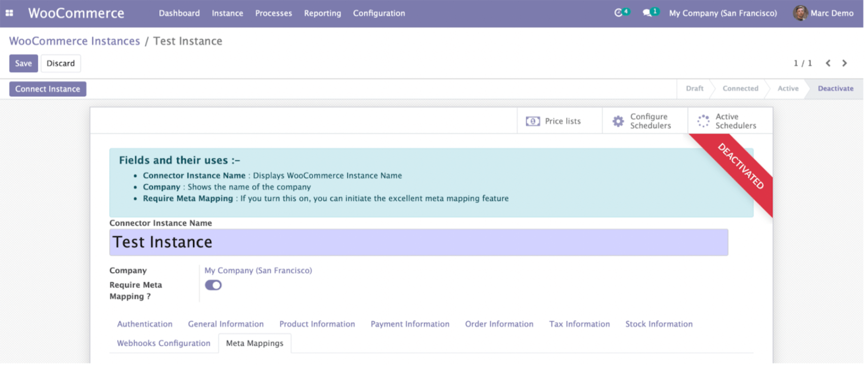Click the Save button
The width and height of the screenshot is (868, 365).
23,63
